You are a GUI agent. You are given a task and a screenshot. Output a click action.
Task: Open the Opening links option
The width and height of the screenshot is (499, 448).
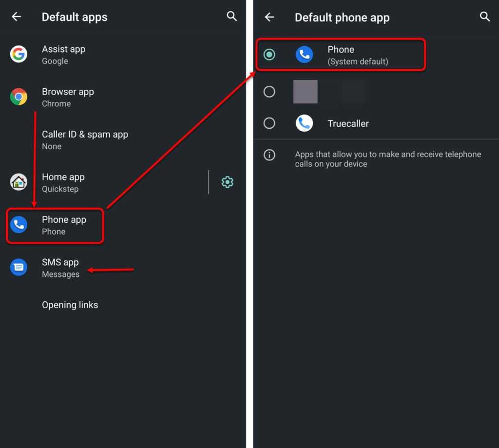coord(123,305)
